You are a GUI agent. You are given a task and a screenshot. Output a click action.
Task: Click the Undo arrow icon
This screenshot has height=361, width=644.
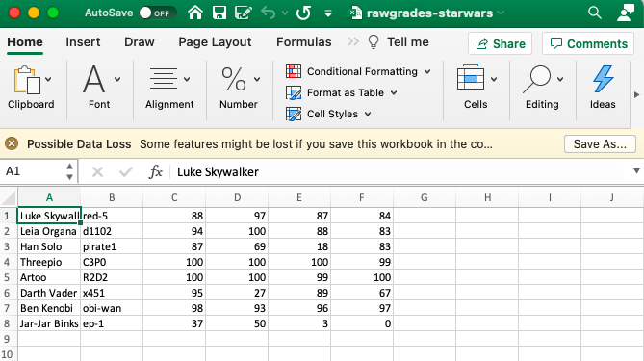(x=269, y=13)
